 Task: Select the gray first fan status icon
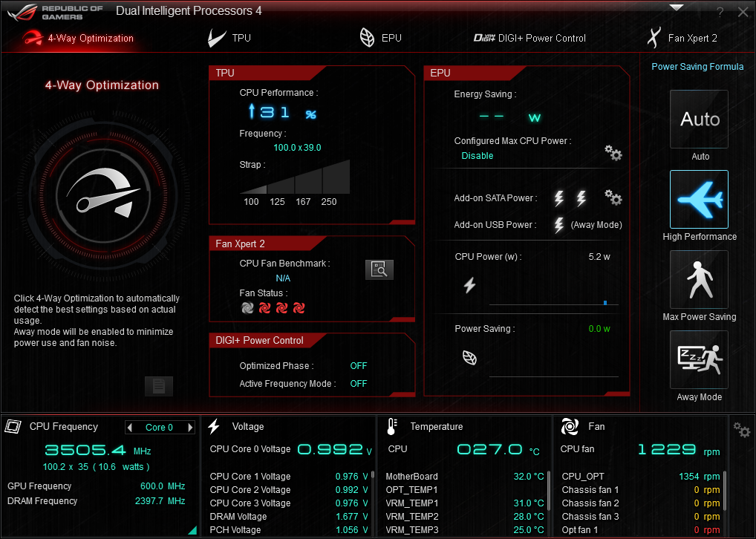[247, 307]
